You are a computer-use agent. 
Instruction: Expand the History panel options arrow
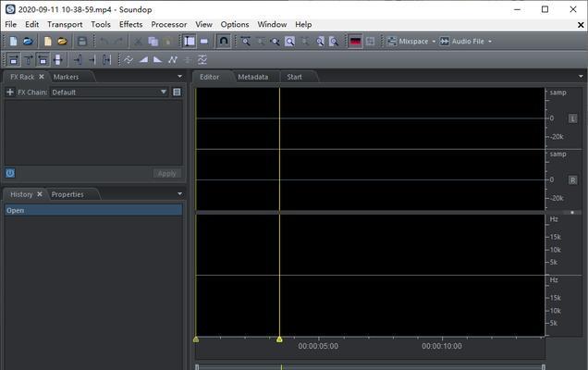pos(179,193)
